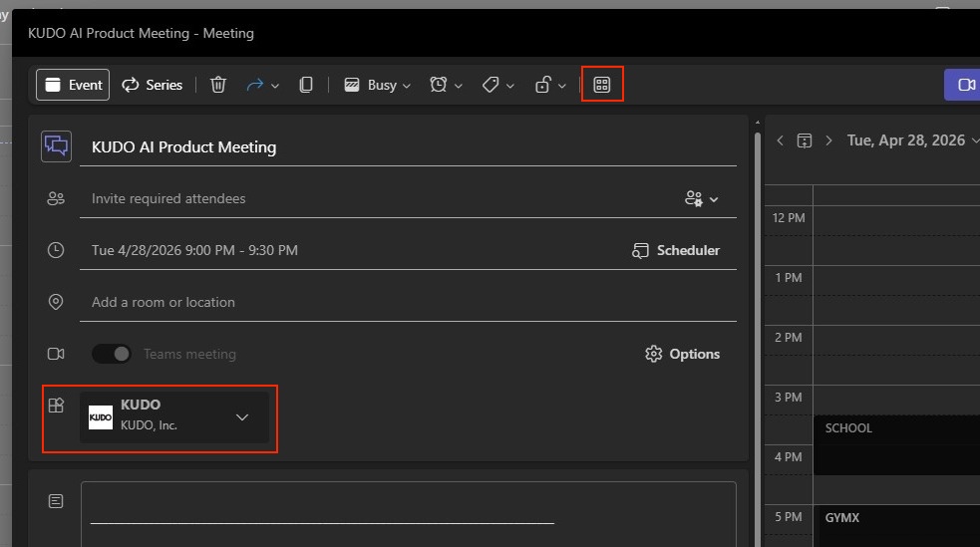The image size is (980, 547).
Task: Go to next day in calendar
Action: (828, 140)
